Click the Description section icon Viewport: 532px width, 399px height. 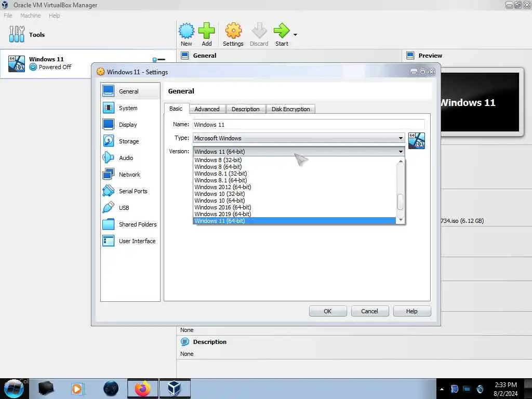point(185,342)
